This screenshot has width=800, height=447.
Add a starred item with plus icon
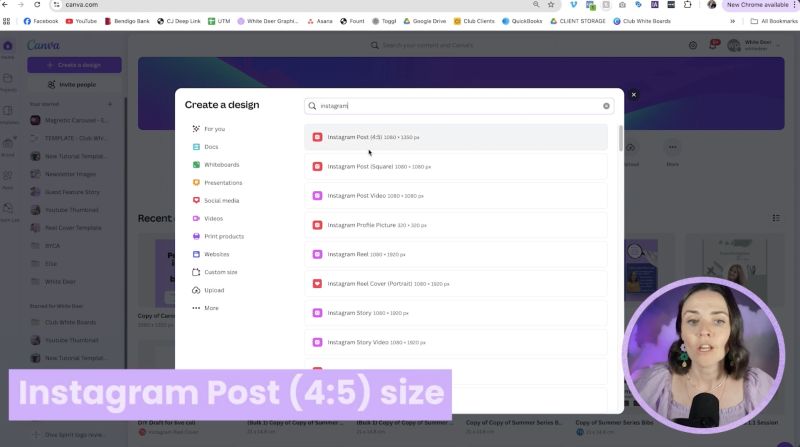(110, 104)
